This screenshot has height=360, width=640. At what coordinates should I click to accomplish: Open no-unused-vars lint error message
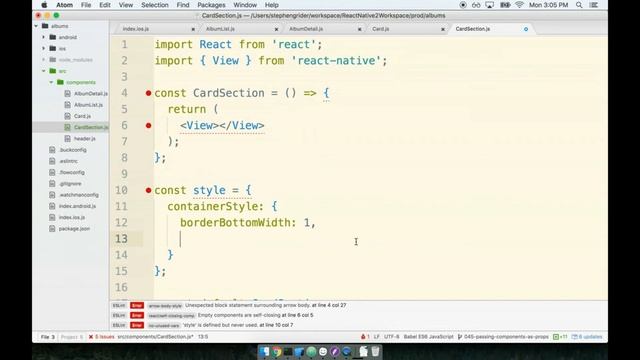[238, 325]
